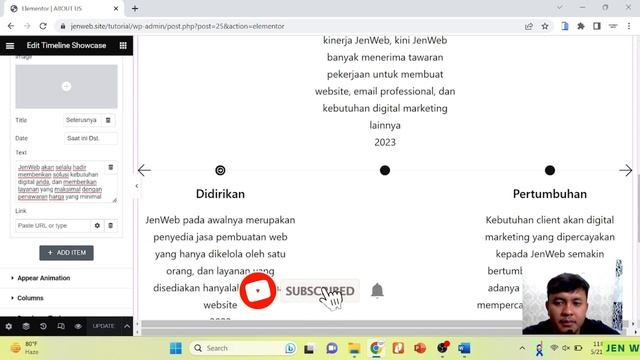
Task: Click the UPDATE button
Action: pyautogui.click(x=103, y=326)
